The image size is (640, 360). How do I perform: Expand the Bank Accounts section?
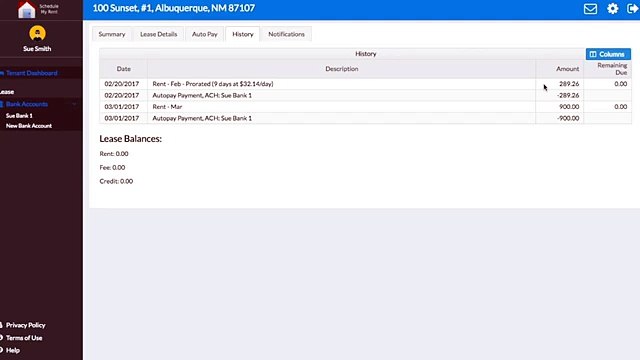click(x=27, y=104)
